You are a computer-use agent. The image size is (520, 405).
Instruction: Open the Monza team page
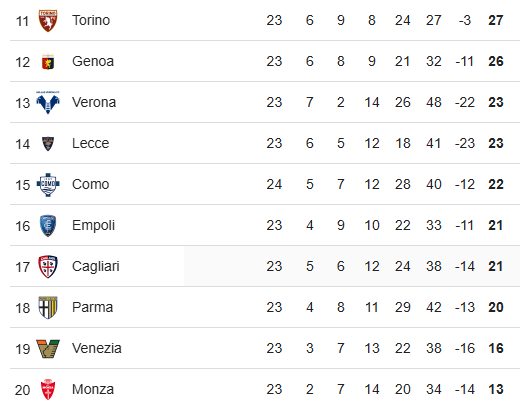click(x=93, y=389)
